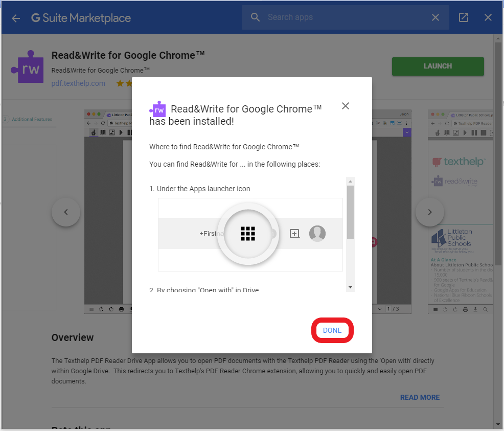Click the zoom magnifier in right thumbnail toolbar
The width and height of the screenshot is (504, 431).
tap(486, 309)
